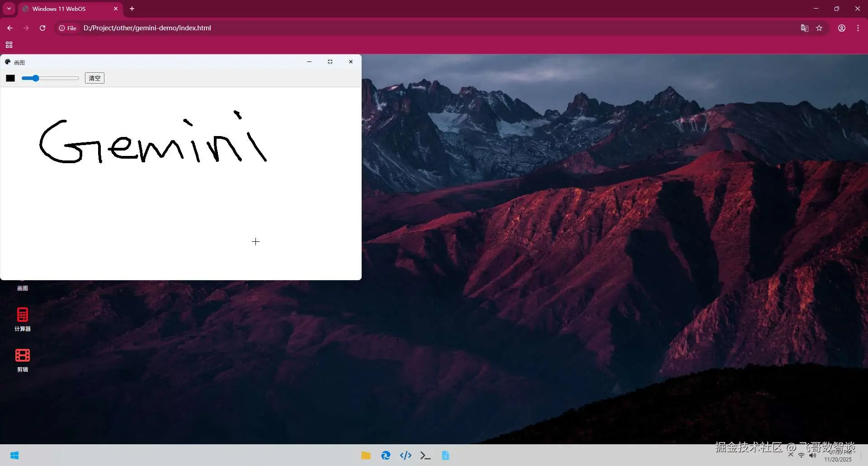868x466 pixels.
Task: Open the browser apps grid shortcut
Action: point(9,45)
